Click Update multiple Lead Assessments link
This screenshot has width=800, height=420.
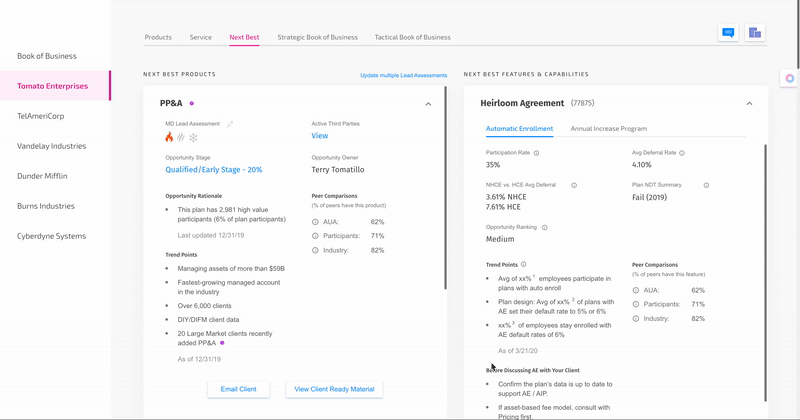coord(404,75)
